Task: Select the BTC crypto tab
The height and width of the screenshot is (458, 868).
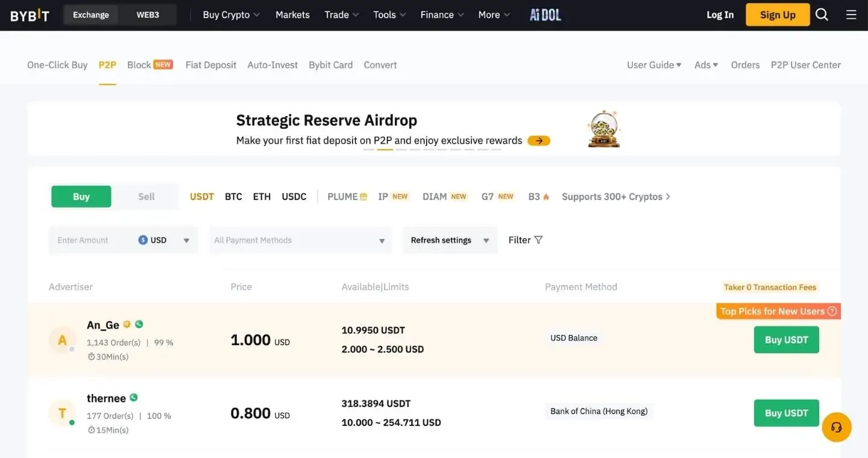Action: [233, 197]
